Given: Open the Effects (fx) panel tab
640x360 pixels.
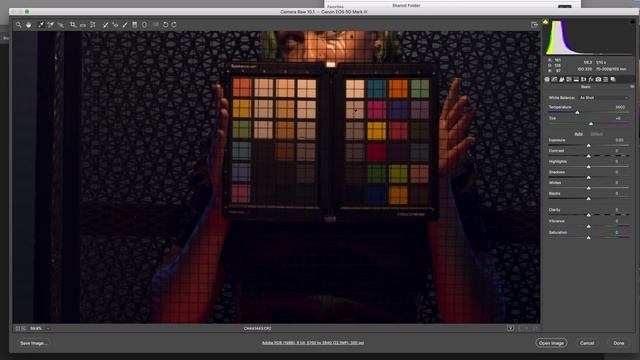Looking at the screenshot, I should coord(591,79).
